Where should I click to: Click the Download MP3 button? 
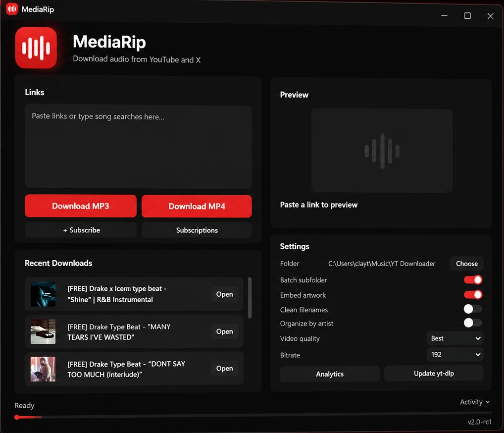pyautogui.click(x=81, y=206)
